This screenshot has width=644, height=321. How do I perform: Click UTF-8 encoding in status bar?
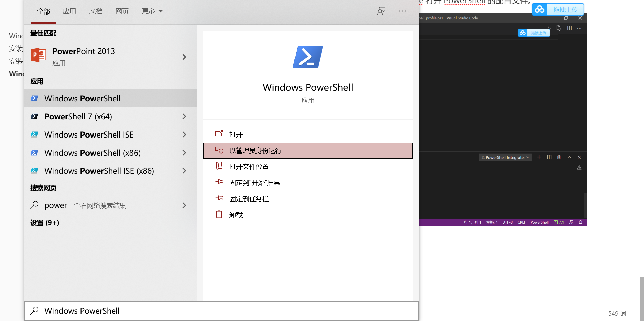(x=507, y=222)
